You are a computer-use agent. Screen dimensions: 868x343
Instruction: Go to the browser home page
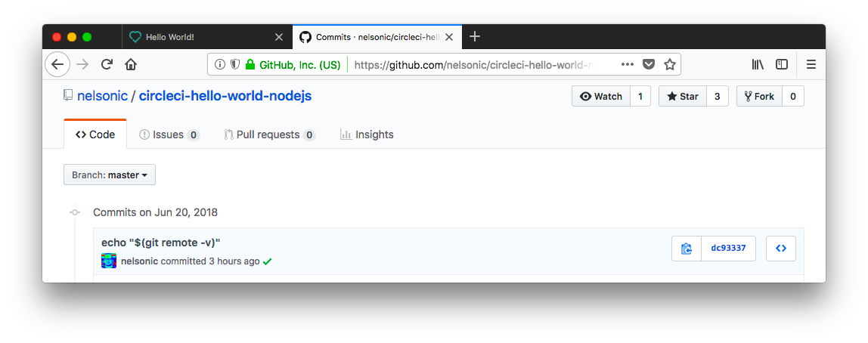[x=131, y=64]
